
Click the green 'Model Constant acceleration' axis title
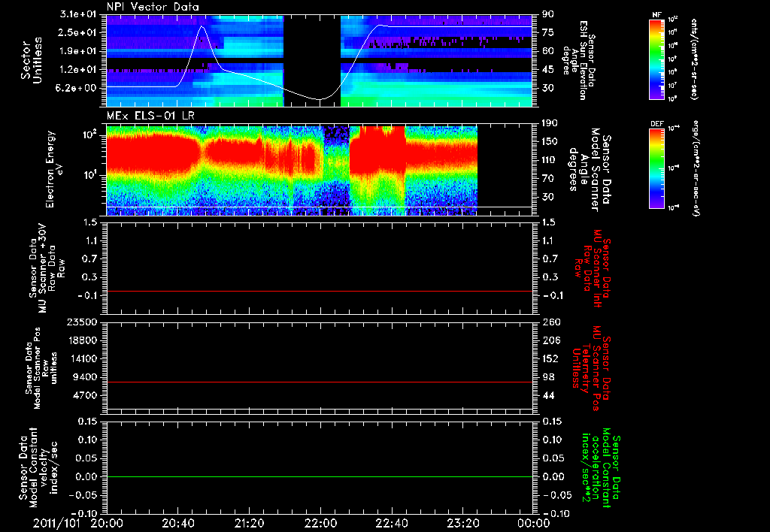point(600,467)
